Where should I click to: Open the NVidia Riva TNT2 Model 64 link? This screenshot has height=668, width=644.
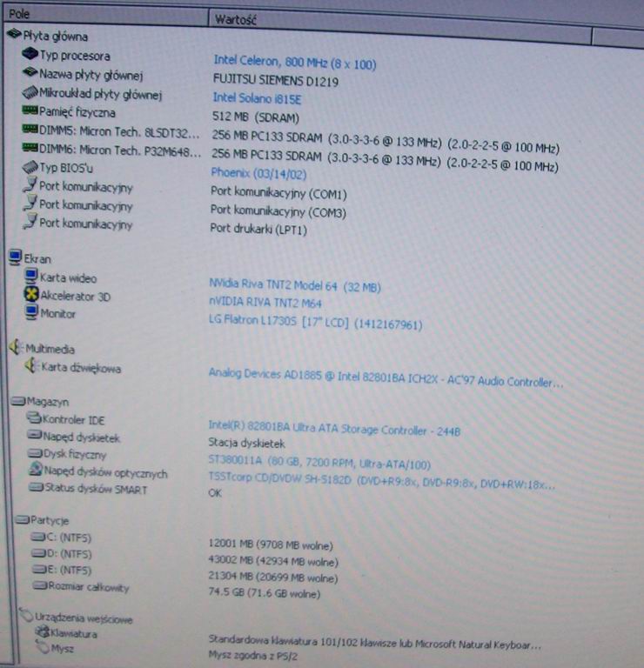coord(294,285)
